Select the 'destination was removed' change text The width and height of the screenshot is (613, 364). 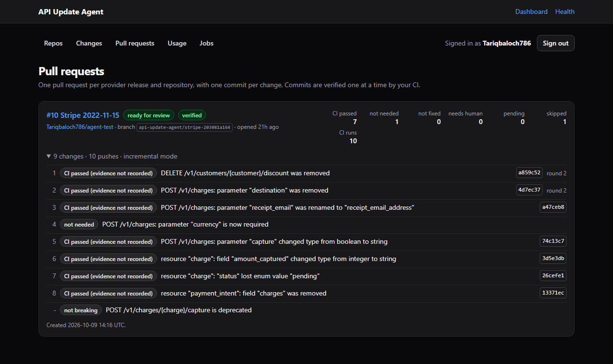(245, 190)
